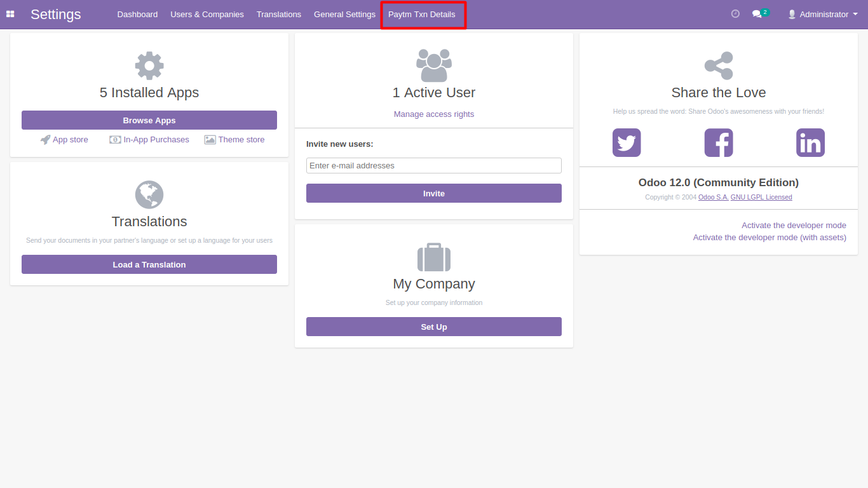Visit the Theme store
Viewport: 868px width, 488px height.
(x=234, y=139)
